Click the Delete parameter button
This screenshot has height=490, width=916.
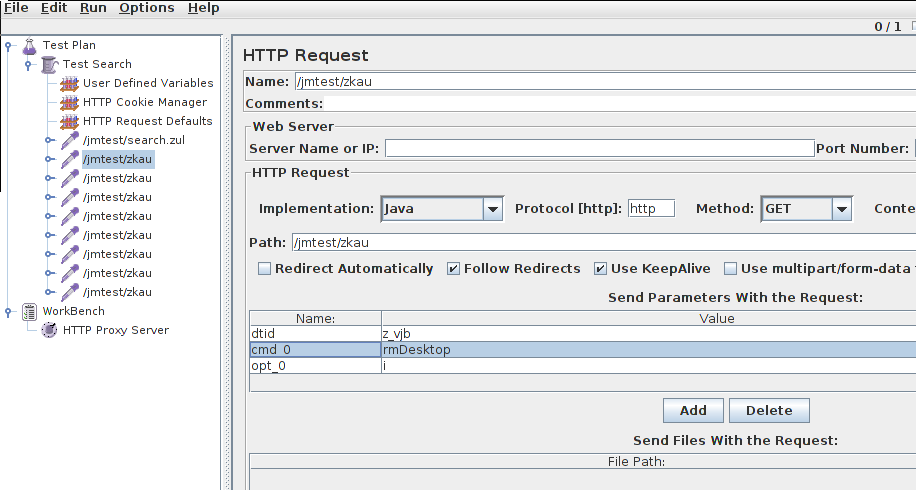769,411
